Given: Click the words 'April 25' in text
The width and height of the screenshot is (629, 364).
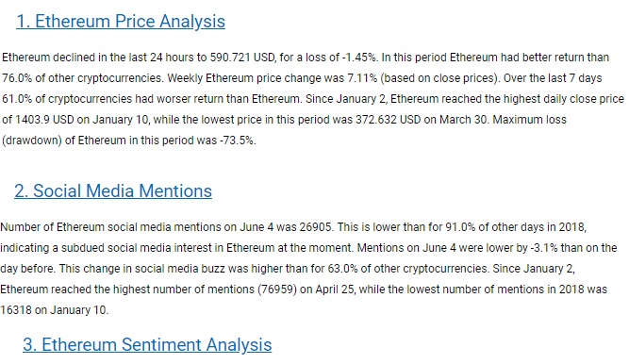Looking at the screenshot, I should [x=335, y=290].
